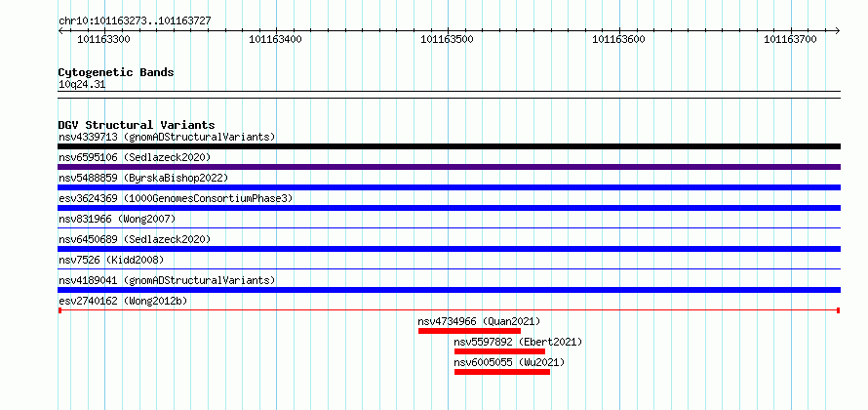
Task: Select the nsv4734966 Quan2021 red bar
Action: 469,331
